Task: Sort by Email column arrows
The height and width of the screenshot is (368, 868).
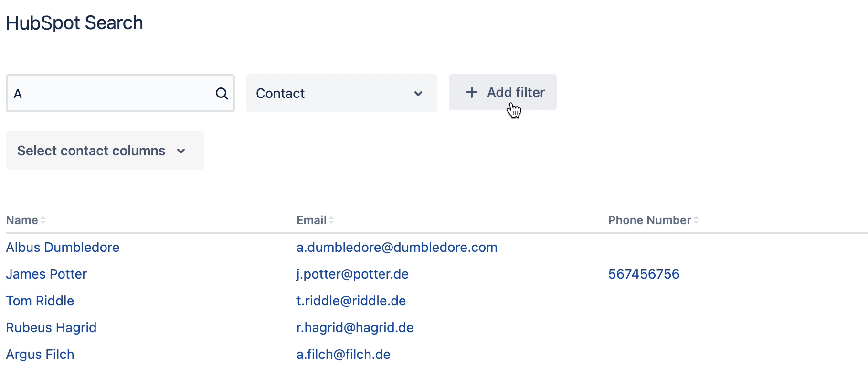Action: point(331,220)
